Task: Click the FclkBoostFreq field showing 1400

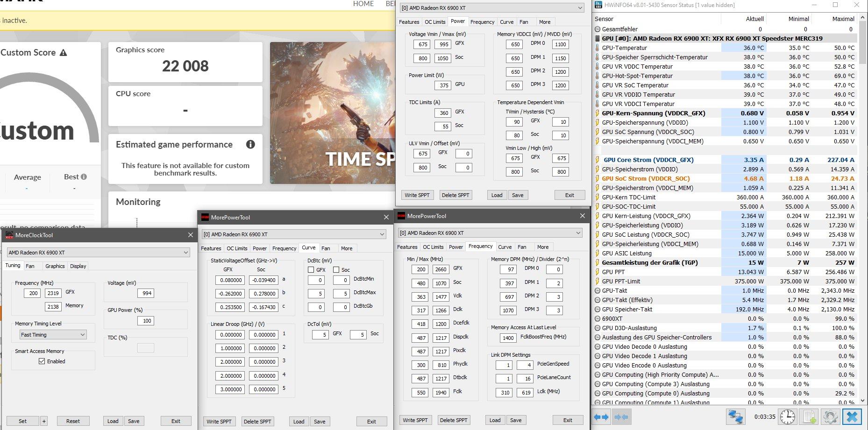Action: pos(508,338)
